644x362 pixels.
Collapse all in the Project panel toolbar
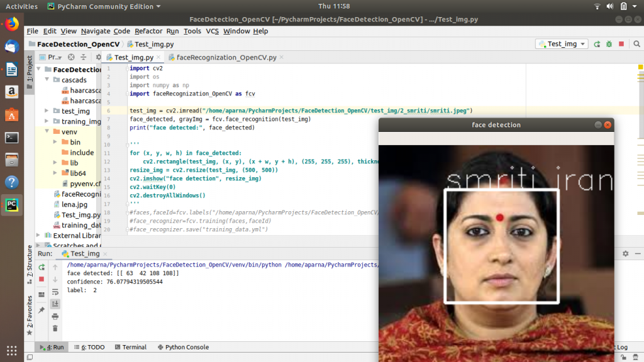pos(84,57)
